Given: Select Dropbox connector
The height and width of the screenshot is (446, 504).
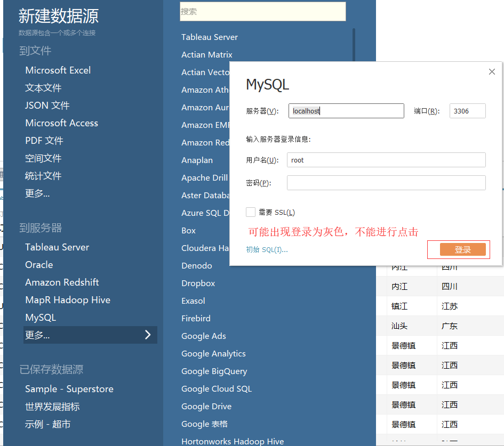Looking at the screenshot, I should [198, 283].
